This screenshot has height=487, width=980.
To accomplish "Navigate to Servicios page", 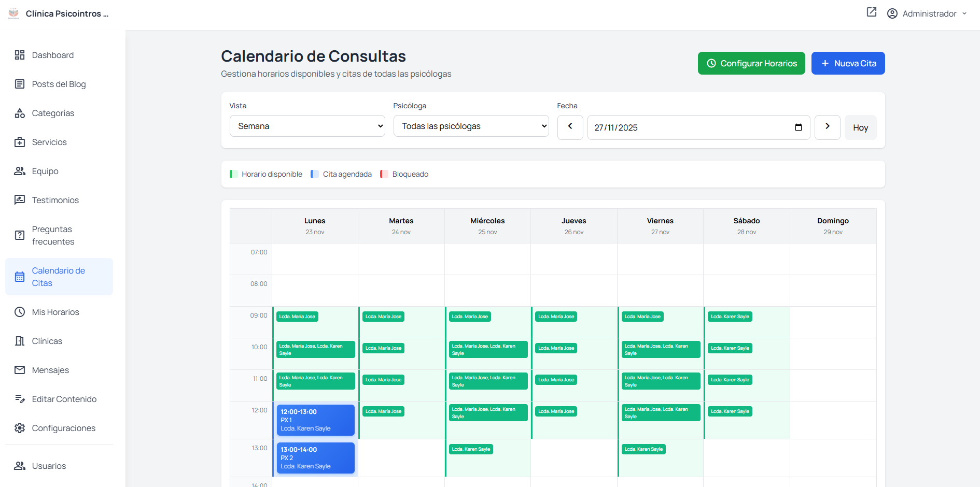I will pyautogui.click(x=59, y=142).
